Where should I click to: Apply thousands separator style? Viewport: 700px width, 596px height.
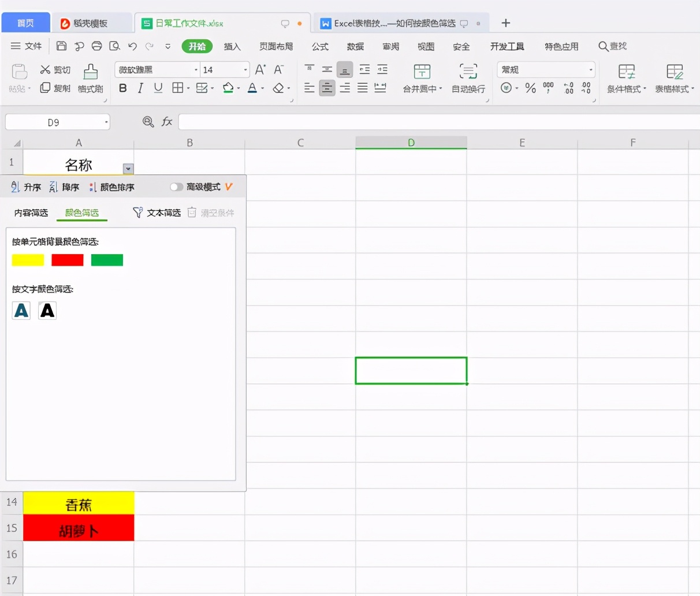click(548, 88)
